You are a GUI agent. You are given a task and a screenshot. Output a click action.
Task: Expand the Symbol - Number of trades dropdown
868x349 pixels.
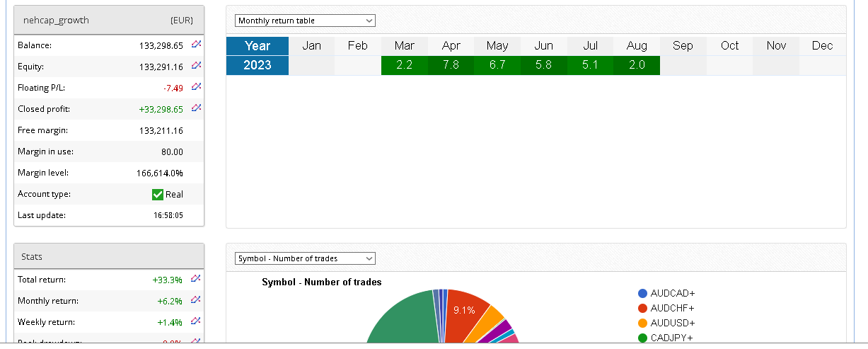click(x=305, y=258)
